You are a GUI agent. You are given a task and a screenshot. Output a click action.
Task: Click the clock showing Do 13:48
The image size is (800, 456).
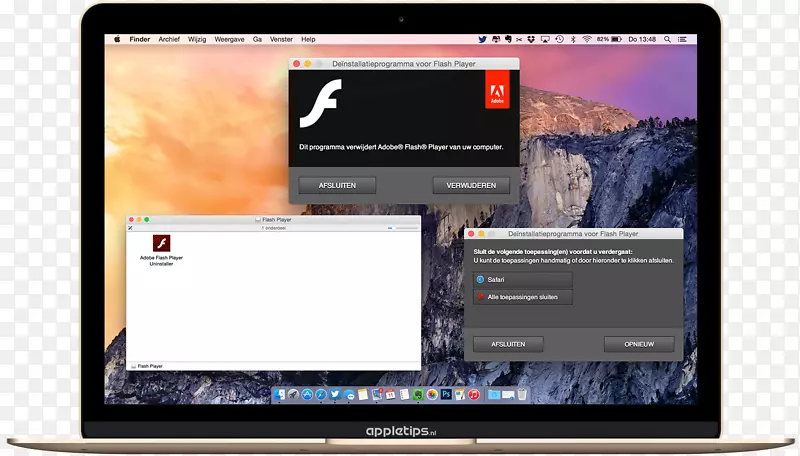point(642,39)
